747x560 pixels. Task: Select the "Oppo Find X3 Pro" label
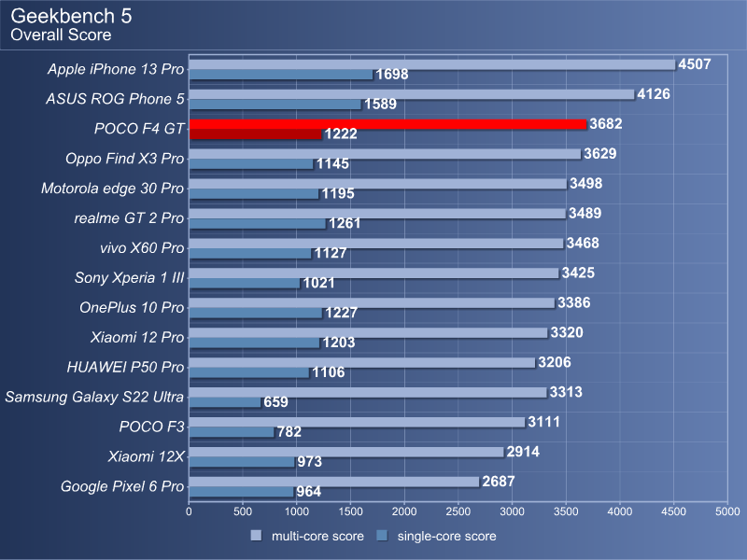point(125,159)
